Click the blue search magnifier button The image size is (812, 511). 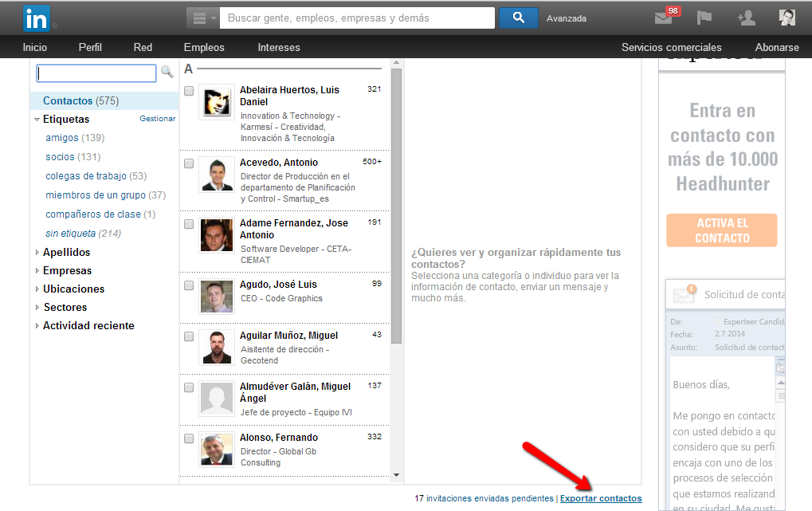(x=519, y=18)
